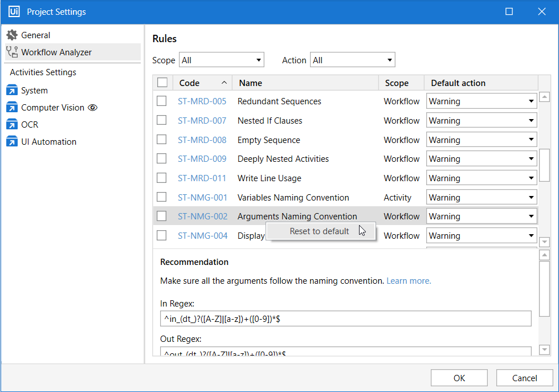Click into the In Regex text field
Image resolution: width=559 pixels, height=392 pixels.
click(x=345, y=319)
